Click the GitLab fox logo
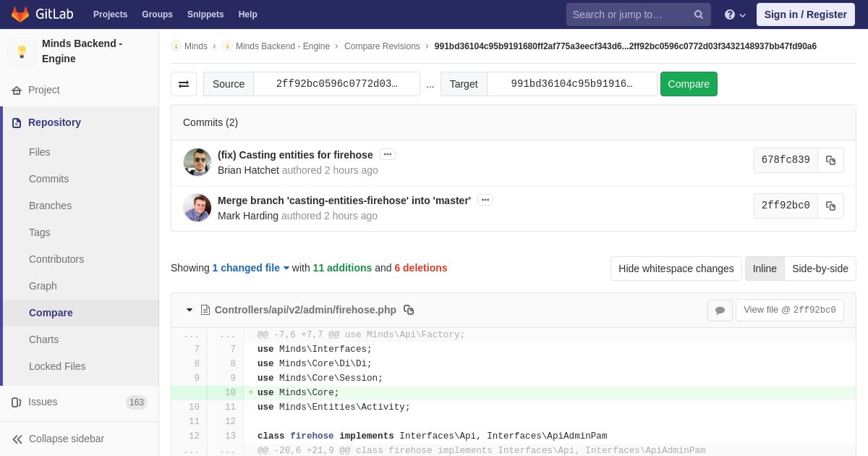The height and width of the screenshot is (456, 868). pos(20,14)
